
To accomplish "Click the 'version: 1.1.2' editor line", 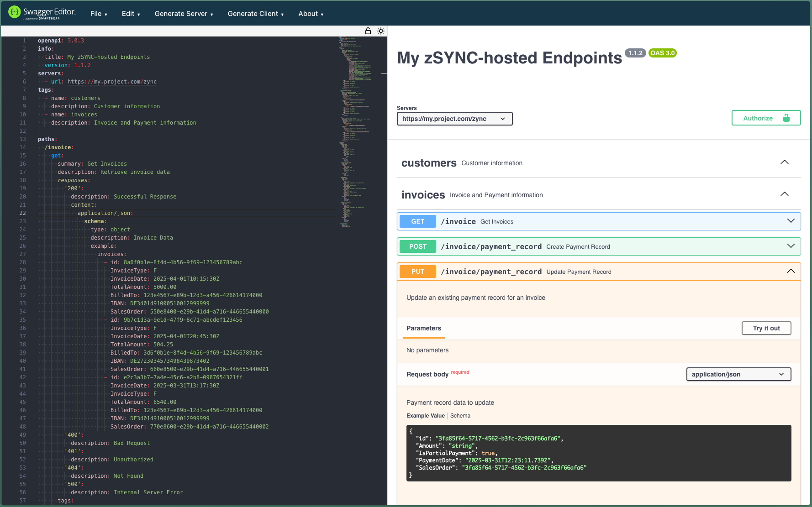I will point(68,65).
